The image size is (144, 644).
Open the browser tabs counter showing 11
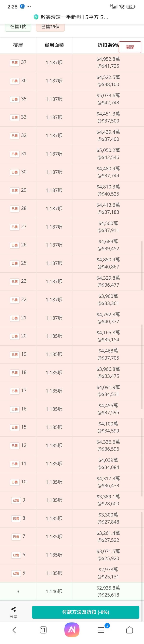pos(43,630)
